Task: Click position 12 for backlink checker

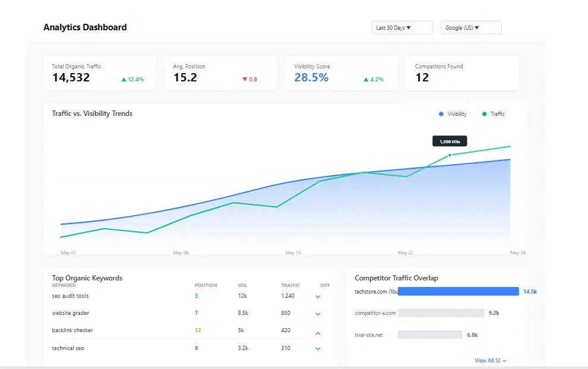Action: coord(198,330)
